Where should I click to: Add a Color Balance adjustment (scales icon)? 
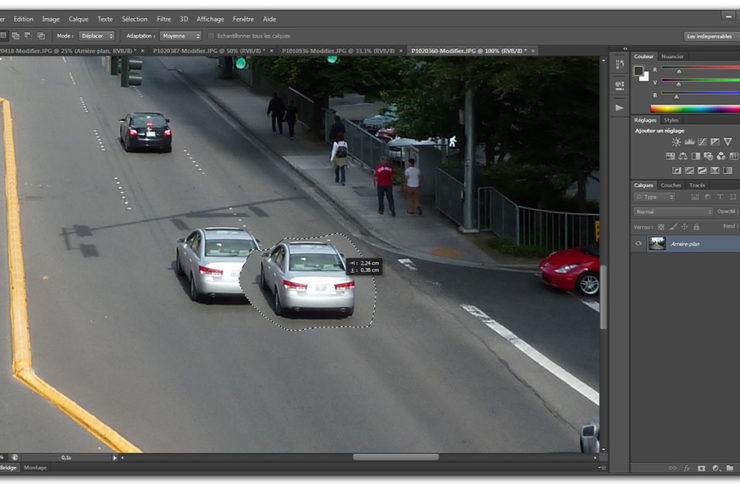[x=683, y=156]
